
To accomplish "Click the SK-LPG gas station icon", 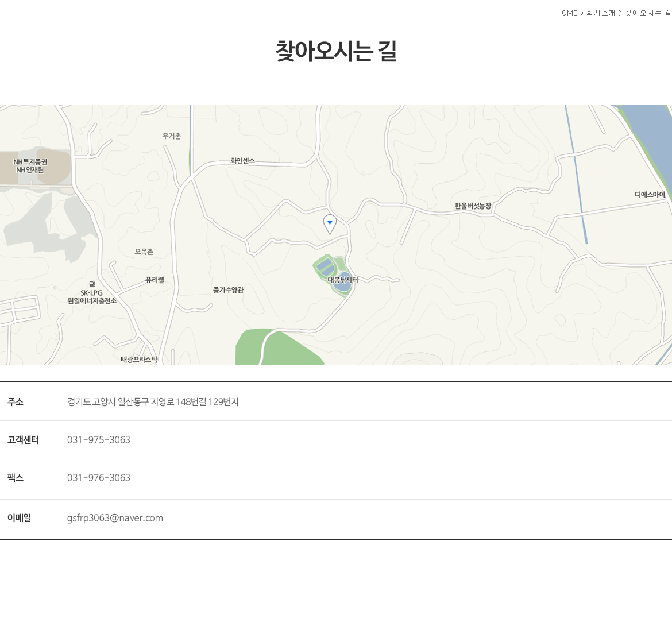I will (x=92, y=284).
